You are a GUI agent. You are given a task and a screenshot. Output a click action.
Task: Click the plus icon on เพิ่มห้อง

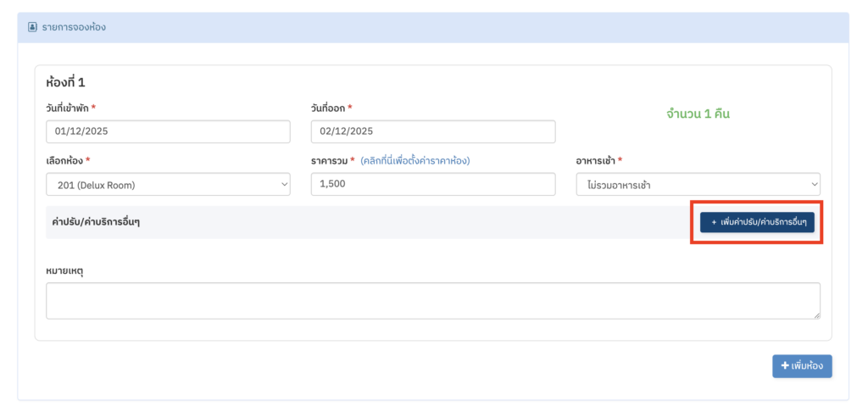point(785,365)
